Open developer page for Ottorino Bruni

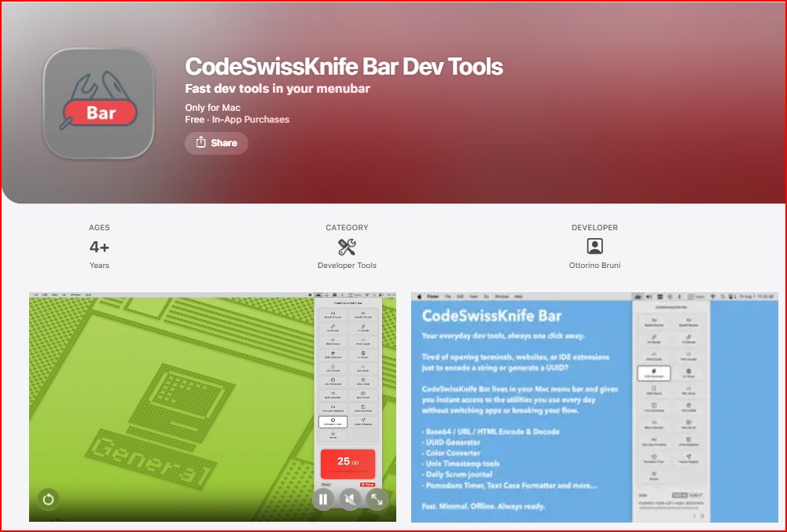pyautogui.click(x=594, y=265)
